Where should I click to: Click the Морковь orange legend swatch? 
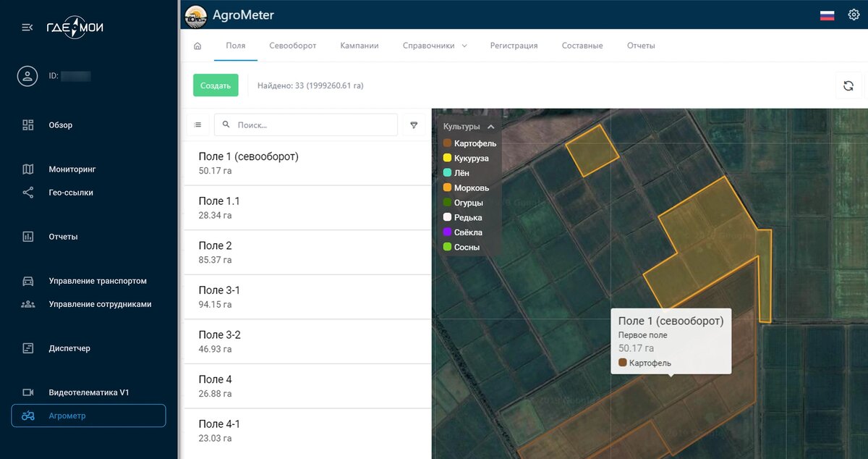point(448,188)
